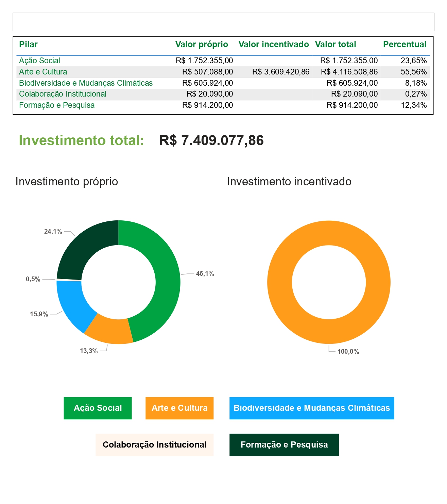This screenshot has width=447, height=504.
Task: Select the Ação Social row label
Action: 39,61
